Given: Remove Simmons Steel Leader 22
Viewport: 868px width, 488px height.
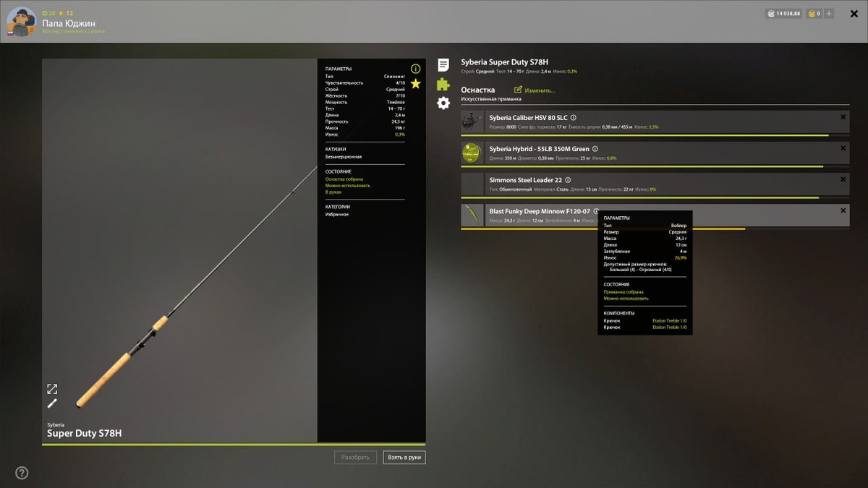Looking at the screenshot, I should tap(843, 179).
